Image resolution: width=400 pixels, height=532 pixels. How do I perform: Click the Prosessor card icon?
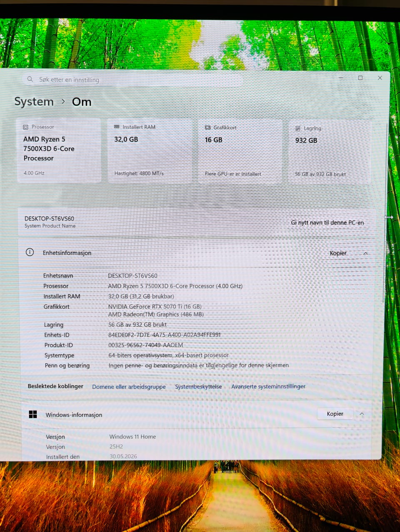click(x=25, y=127)
